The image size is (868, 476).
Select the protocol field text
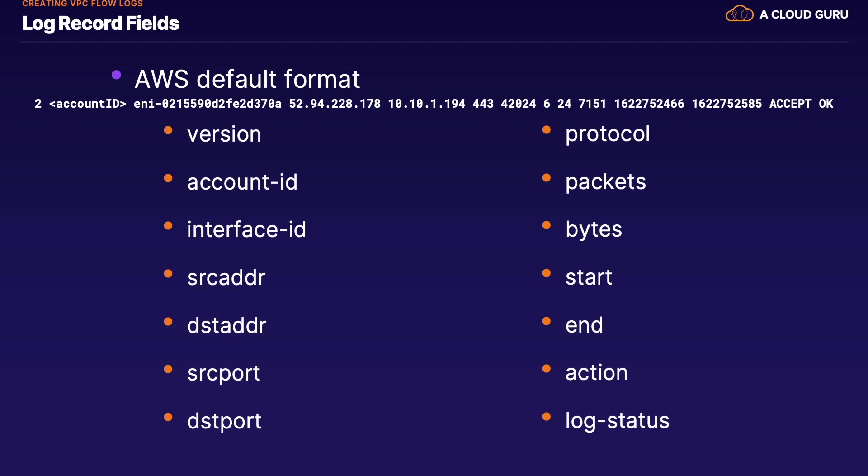click(x=607, y=134)
